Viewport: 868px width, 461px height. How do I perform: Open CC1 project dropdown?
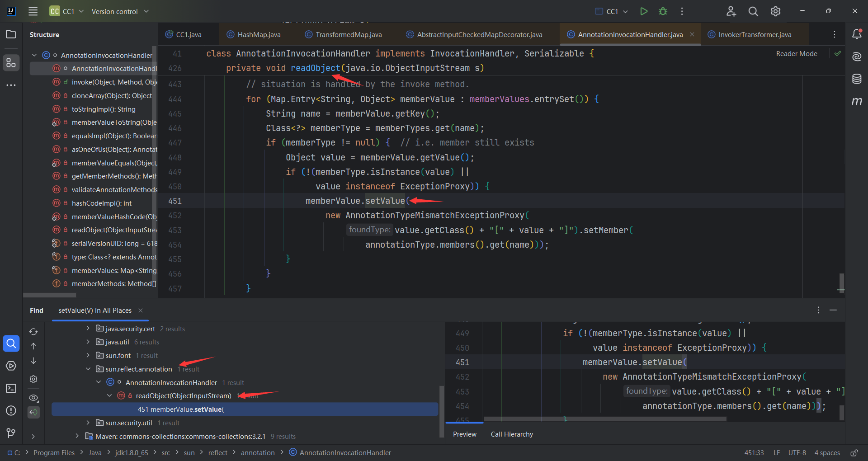pyautogui.click(x=67, y=11)
